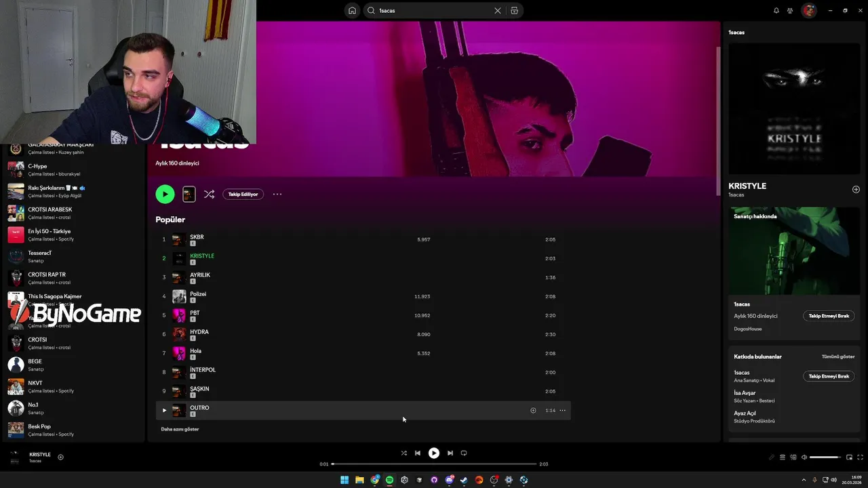The height and width of the screenshot is (488, 868).
Task: Add now-playing KRISTYLE to liked songs
Action: pos(60,457)
